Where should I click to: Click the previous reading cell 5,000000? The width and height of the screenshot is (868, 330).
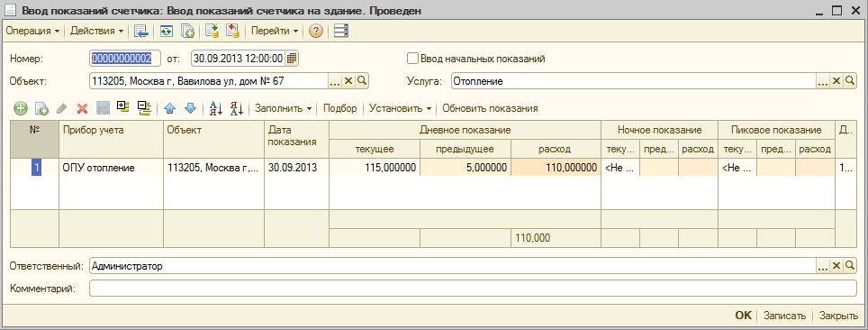click(466, 168)
